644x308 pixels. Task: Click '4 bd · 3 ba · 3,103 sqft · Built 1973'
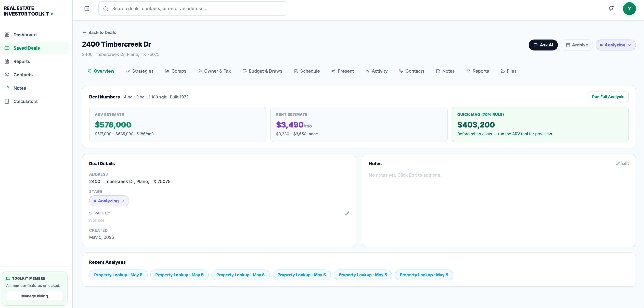156,97
